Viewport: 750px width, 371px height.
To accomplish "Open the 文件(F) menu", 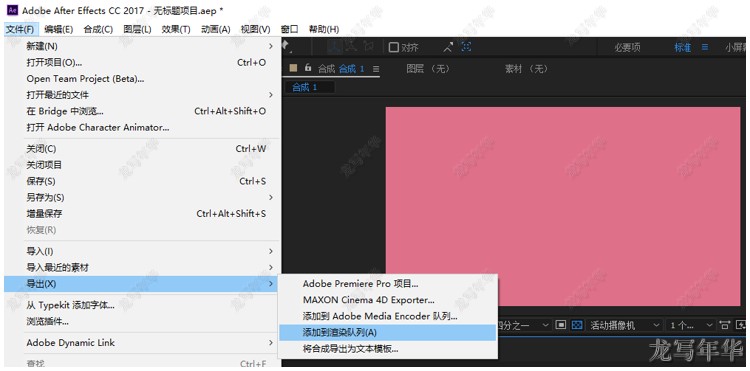I will coord(20,29).
